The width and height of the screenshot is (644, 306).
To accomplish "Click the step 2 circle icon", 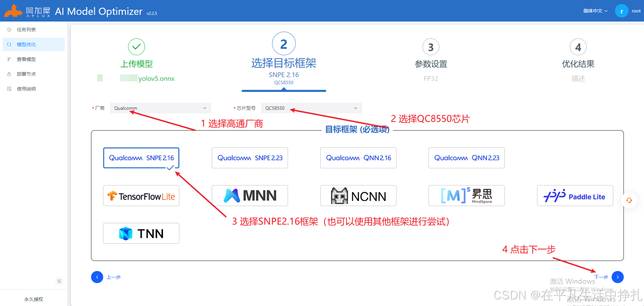I will tap(284, 44).
